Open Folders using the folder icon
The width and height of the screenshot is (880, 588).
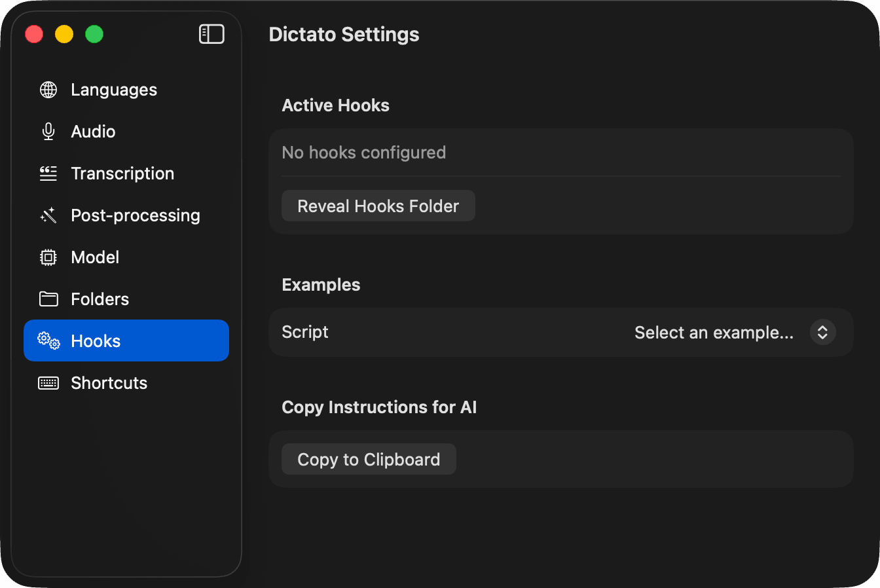click(48, 299)
